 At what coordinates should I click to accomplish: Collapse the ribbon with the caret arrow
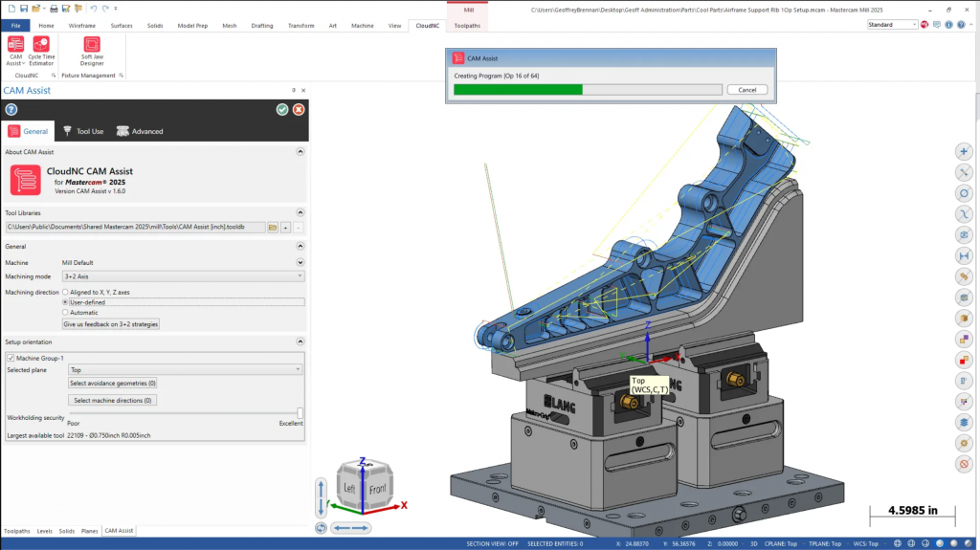(970, 25)
